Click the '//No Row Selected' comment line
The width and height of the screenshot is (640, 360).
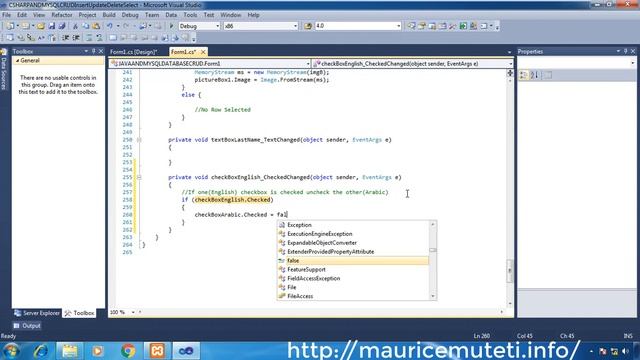[222, 110]
